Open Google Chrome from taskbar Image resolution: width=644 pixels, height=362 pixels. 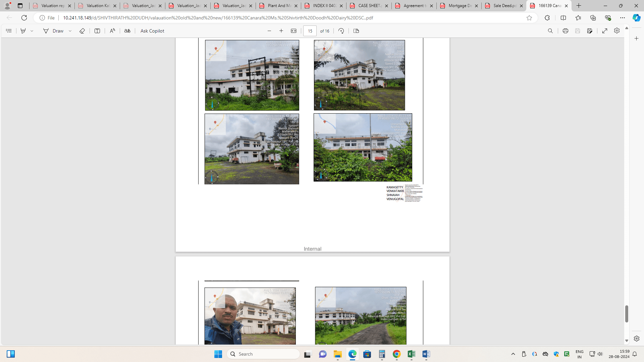click(x=397, y=354)
